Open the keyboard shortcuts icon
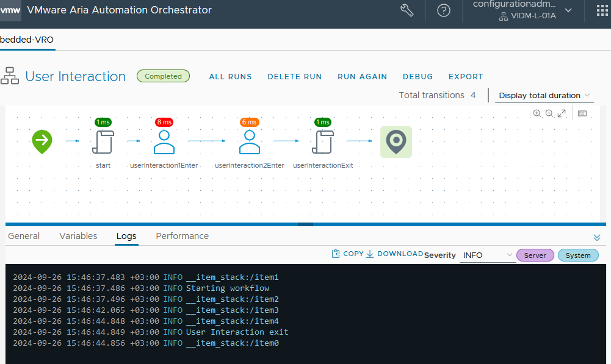The height and width of the screenshot is (364, 611). point(582,113)
